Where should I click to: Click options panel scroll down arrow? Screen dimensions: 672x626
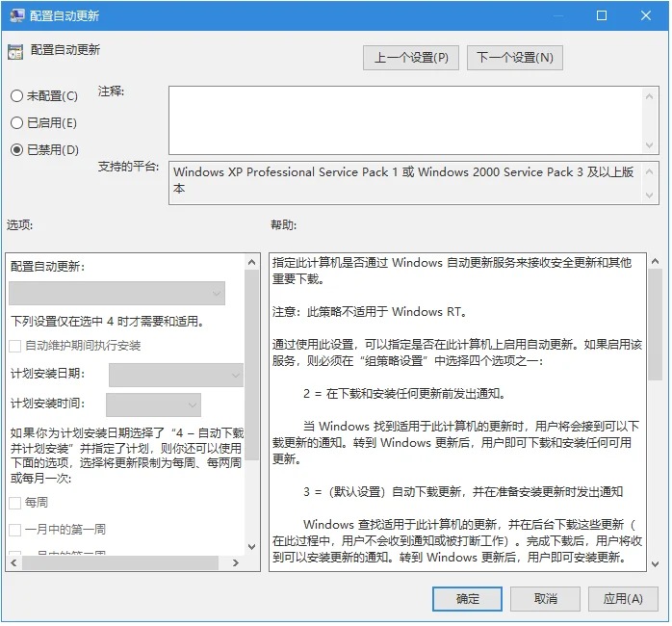[252, 547]
